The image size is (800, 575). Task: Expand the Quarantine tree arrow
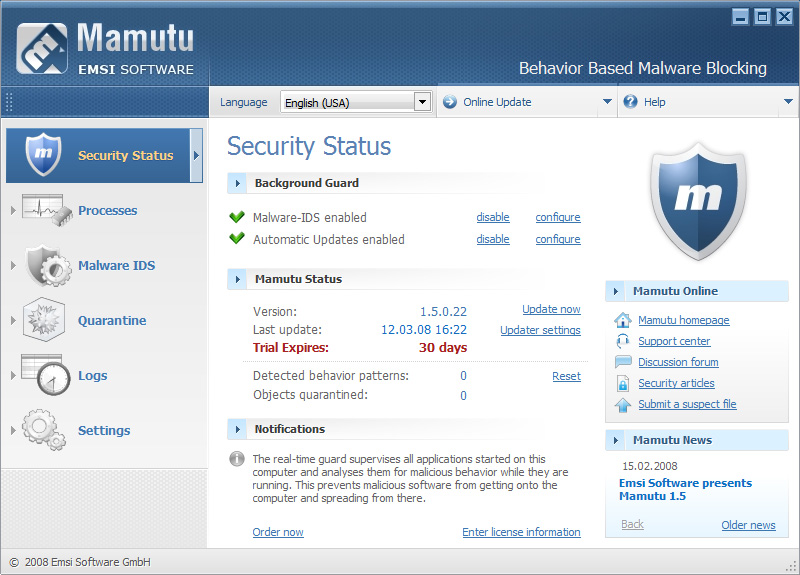click(x=13, y=320)
